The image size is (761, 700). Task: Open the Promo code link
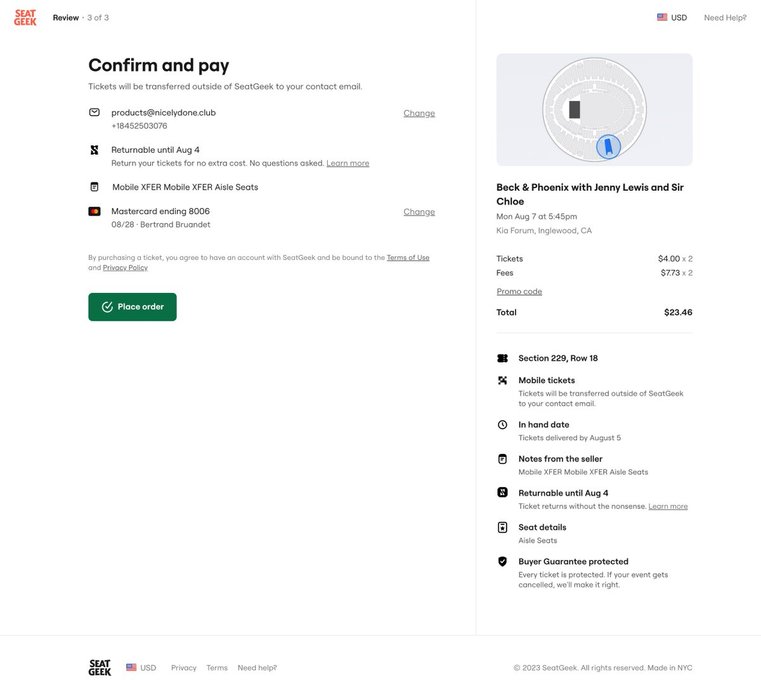[x=519, y=292]
